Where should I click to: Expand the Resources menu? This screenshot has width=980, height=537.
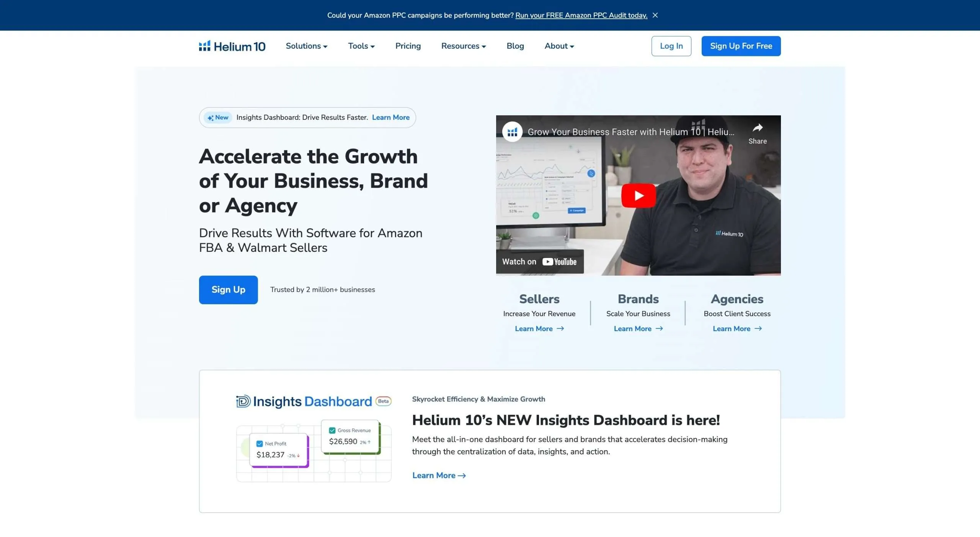tap(463, 46)
